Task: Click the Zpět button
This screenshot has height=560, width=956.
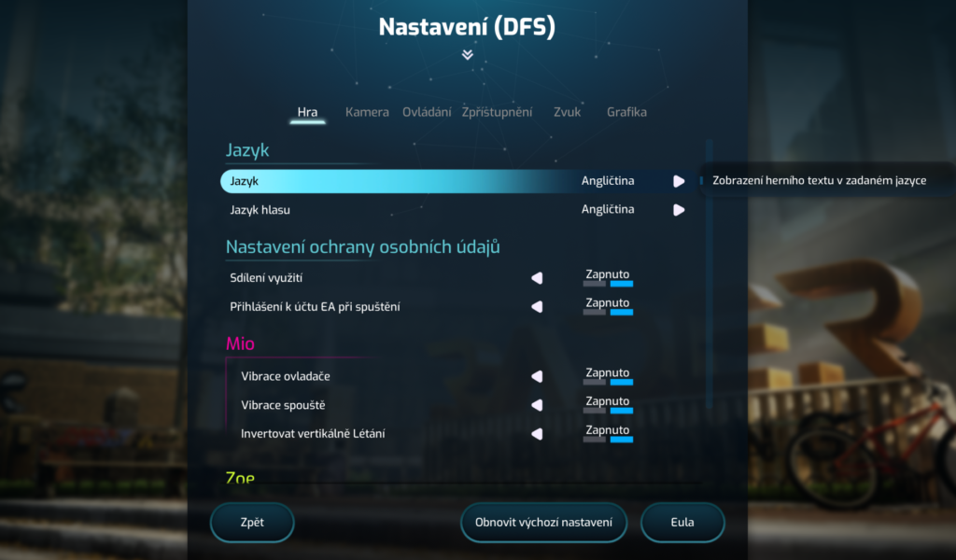Action: (x=252, y=523)
